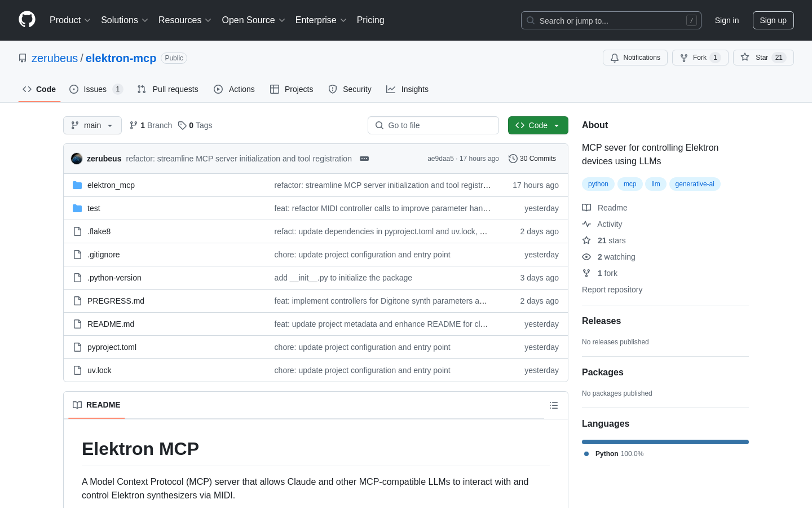Open the Packages heading link
Screen dimensions: 812x508
click(x=603, y=372)
